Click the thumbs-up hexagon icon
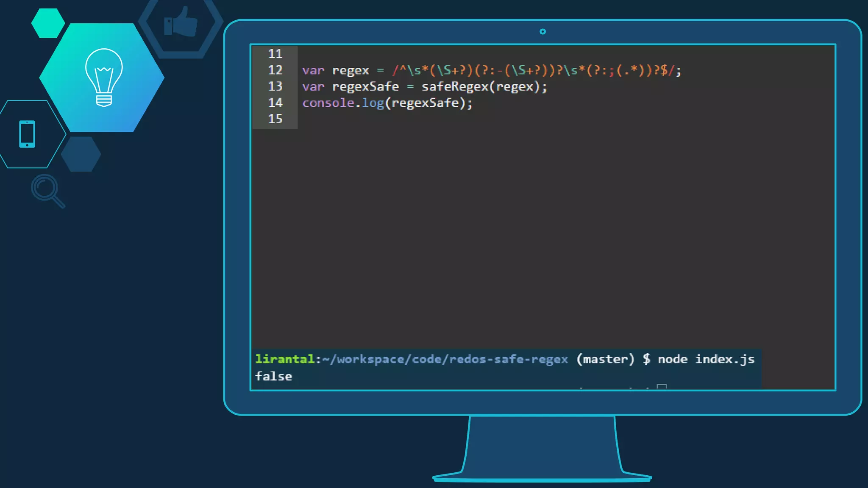This screenshot has width=868, height=488. (x=181, y=22)
